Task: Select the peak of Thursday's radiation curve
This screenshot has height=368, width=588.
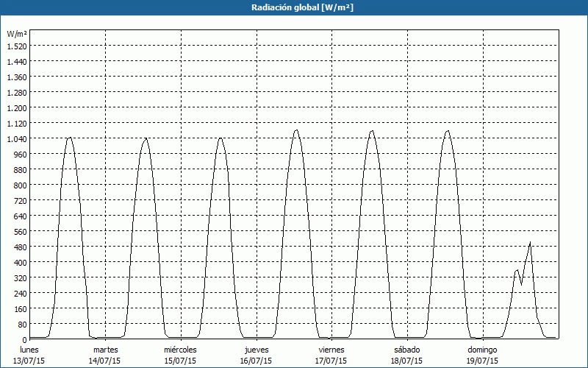Action: (296, 130)
